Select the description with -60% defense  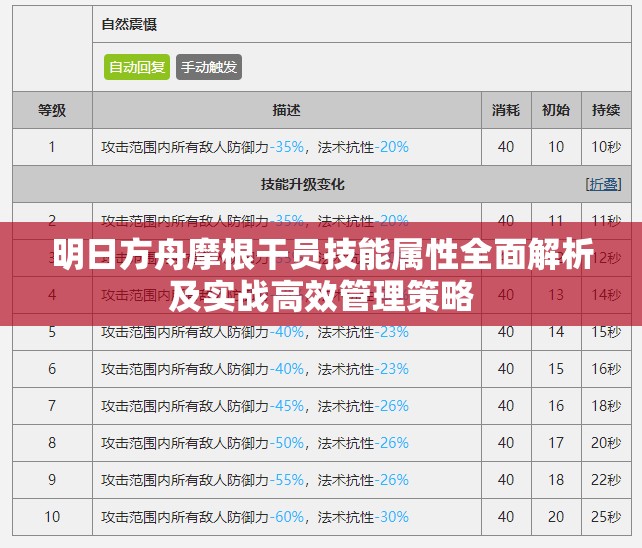pos(255,517)
